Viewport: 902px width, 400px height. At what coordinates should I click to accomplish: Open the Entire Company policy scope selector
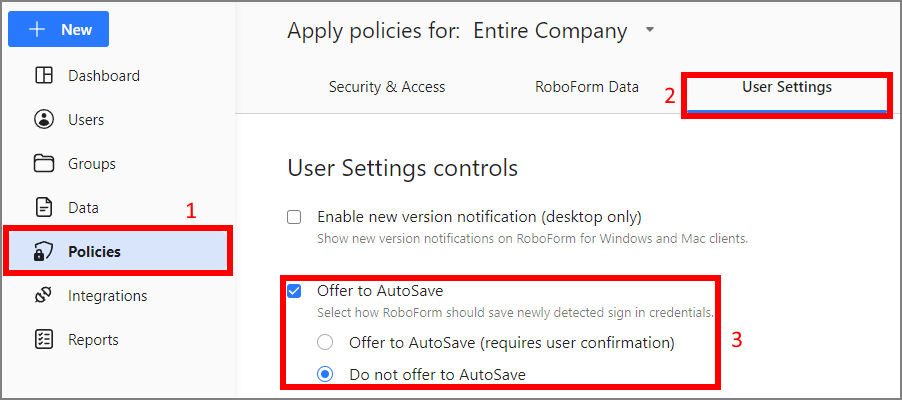click(551, 31)
